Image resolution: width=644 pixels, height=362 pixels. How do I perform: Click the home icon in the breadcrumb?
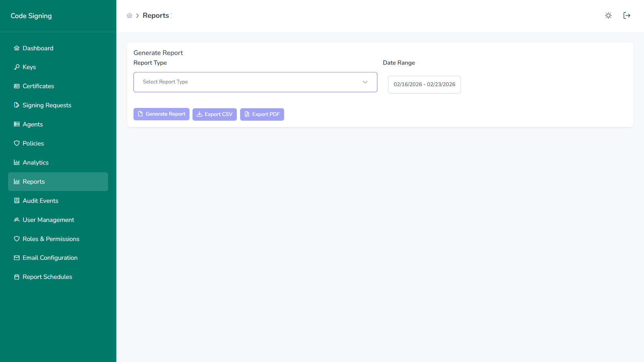click(x=129, y=15)
